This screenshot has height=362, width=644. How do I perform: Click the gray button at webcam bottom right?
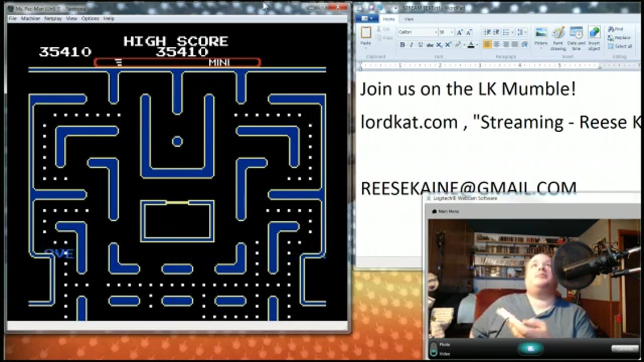[x=624, y=348]
